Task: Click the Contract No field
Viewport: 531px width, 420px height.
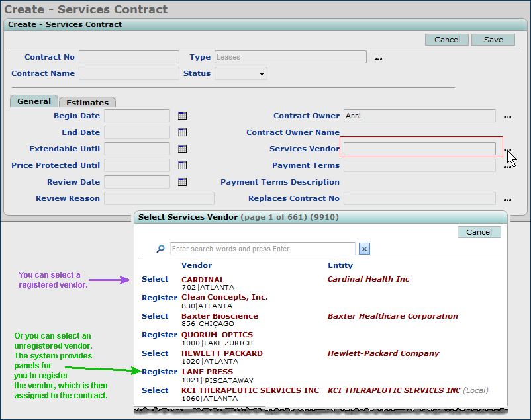Action: pyautogui.click(x=129, y=57)
